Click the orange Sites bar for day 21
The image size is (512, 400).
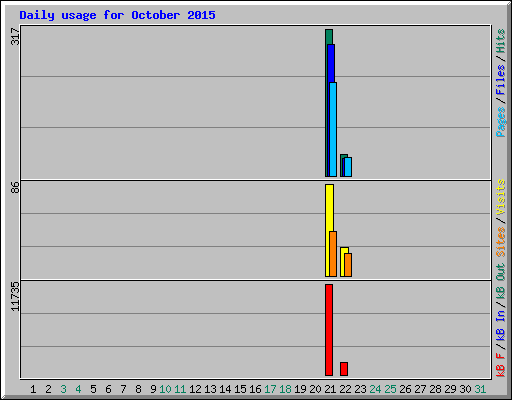[333, 254]
